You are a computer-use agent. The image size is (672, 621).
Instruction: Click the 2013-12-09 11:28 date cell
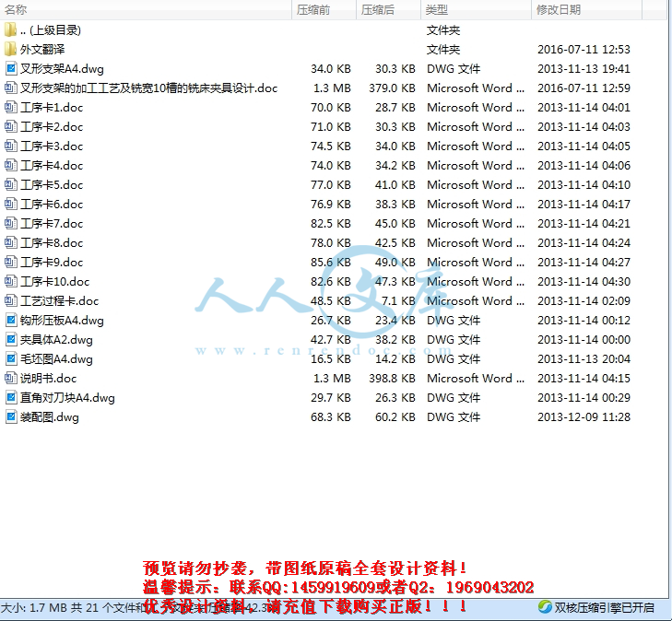[584, 416]
